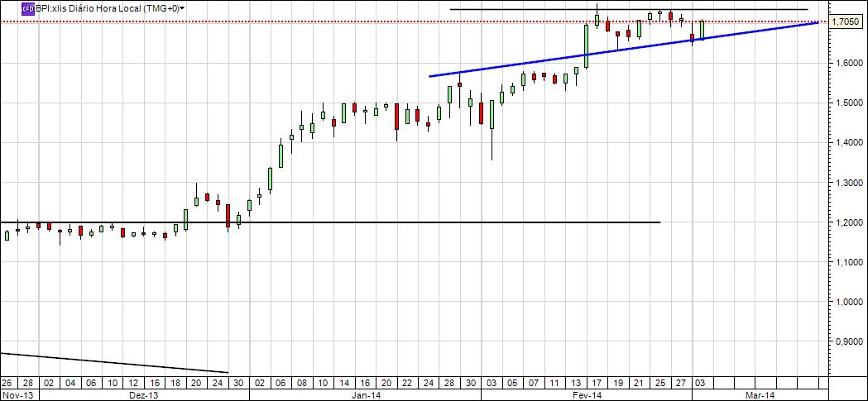This screenshot has height=401, width=868.
Task: Click the day 26 label on the date axis
Action: pos(7,384)
